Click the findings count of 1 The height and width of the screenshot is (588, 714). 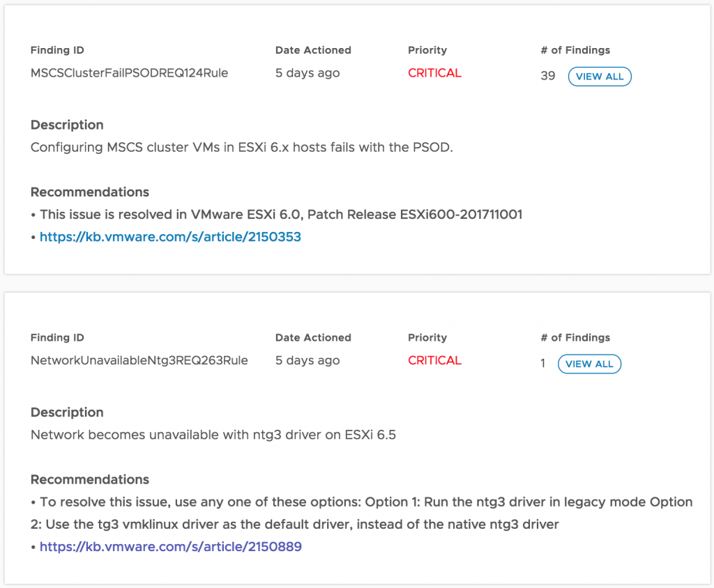tap(543, 364)
